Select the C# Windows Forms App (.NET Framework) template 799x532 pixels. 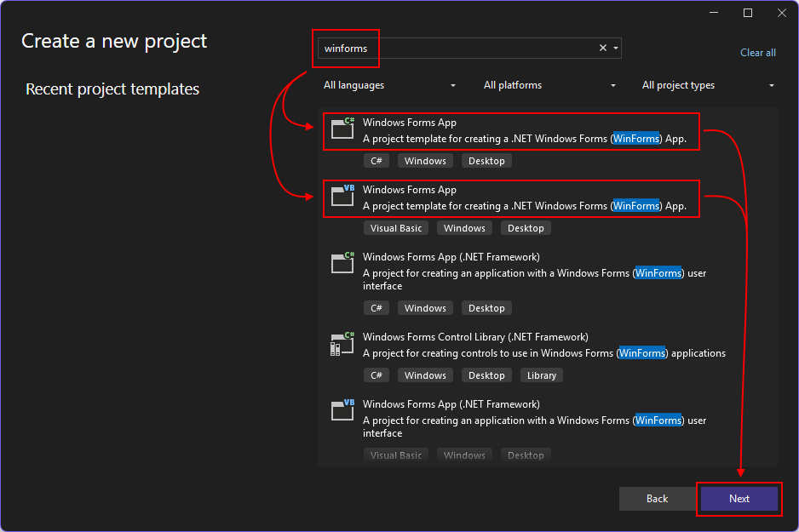point(511,271)
